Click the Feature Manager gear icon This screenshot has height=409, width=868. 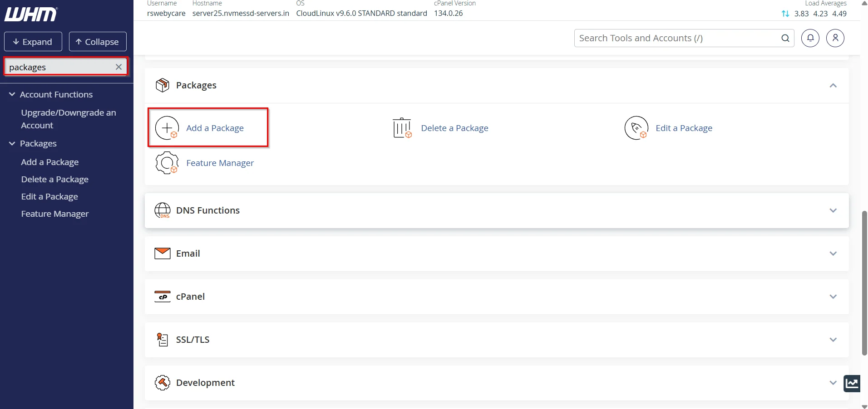coord(167,163)
